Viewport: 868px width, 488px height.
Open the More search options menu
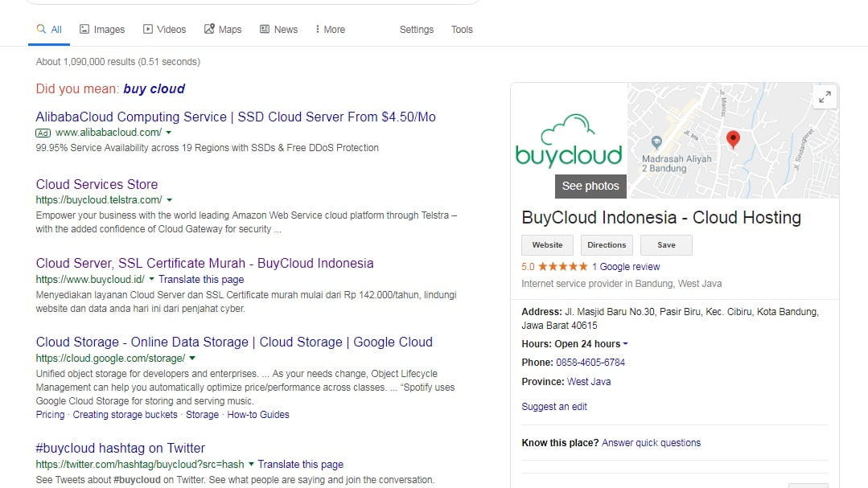(x=330, y=29)
